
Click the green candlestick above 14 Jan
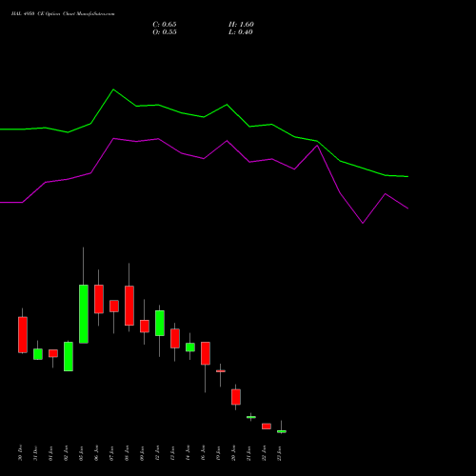click(190, 347)
